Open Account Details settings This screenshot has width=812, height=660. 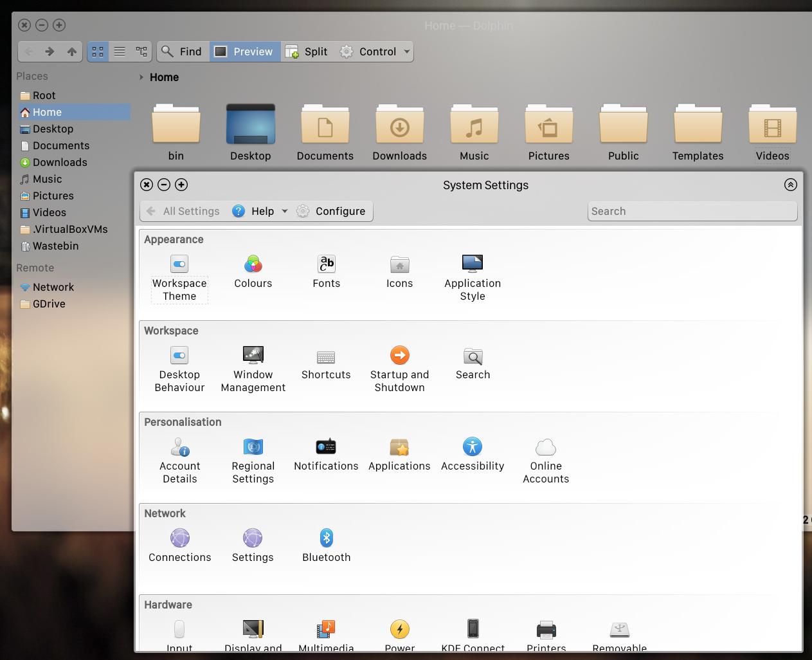pyautogui.click(x=179, y=461)
